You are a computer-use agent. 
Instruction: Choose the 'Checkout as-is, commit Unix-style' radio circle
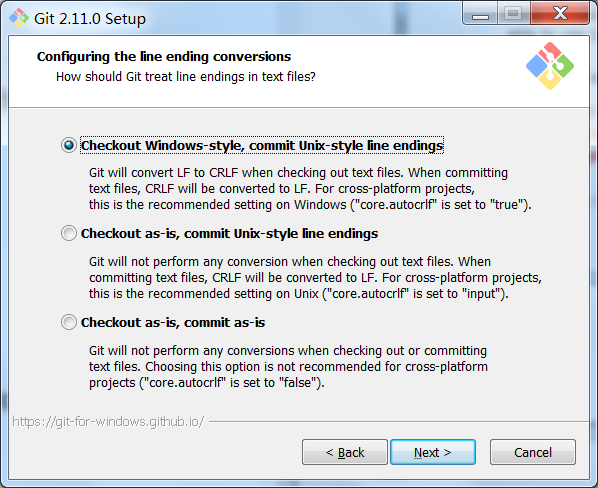pyautogui.click(x=69, y=233)
